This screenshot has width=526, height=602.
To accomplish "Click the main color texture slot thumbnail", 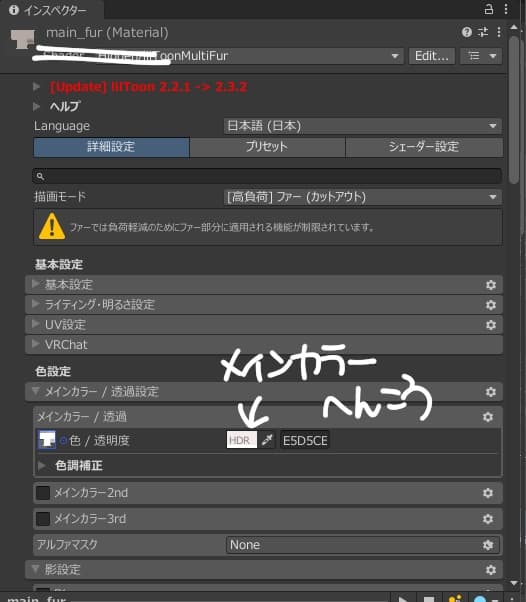I will click(47, 440).
